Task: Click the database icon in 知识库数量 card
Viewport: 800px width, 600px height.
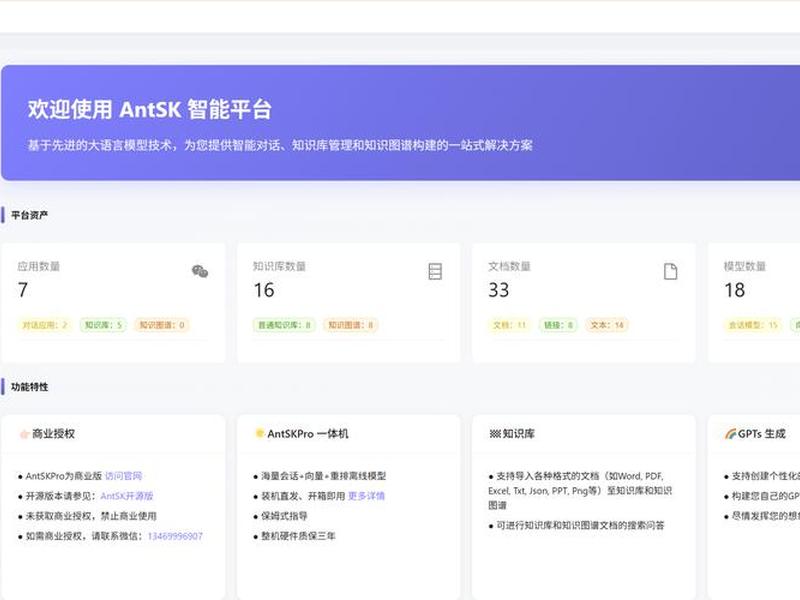Action: [435, 271]
